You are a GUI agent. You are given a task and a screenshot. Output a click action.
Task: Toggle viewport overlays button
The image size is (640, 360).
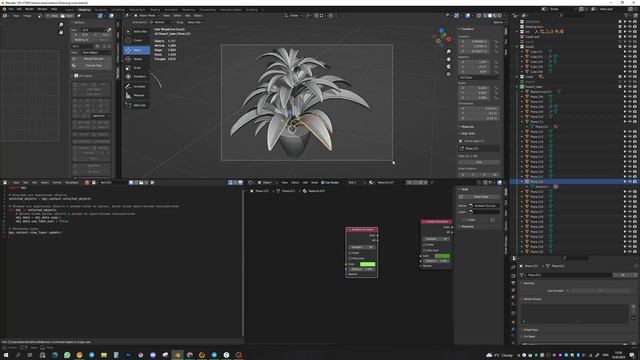[x=467, y=16]
